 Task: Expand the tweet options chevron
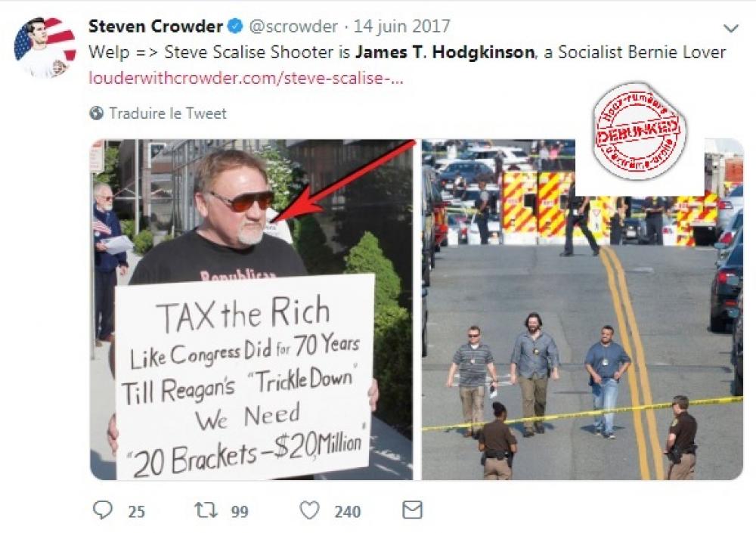731,28
